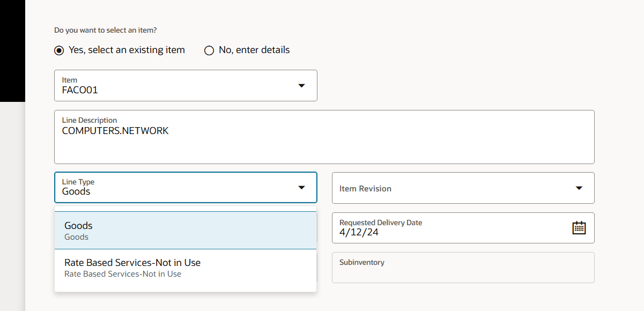Collapse the Line Type dropdown list
Viewport: 644px width, 311px height.
[x=302, y=188]
